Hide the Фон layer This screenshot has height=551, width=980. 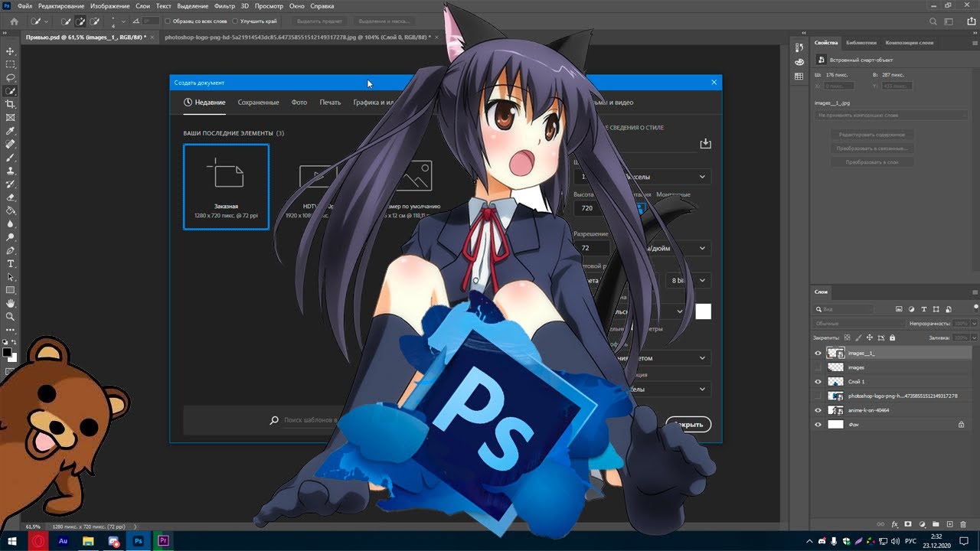pyautogui.click(x=818, y=424)
